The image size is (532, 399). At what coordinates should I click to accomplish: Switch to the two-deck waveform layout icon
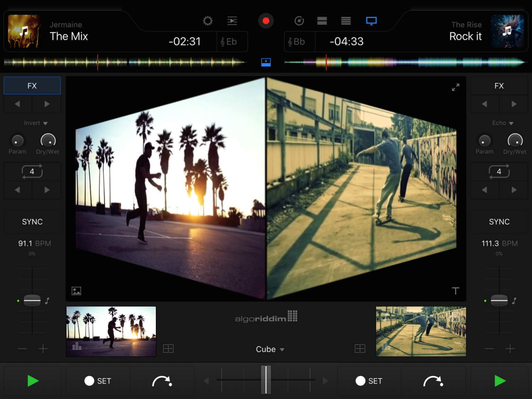(322, 20)
